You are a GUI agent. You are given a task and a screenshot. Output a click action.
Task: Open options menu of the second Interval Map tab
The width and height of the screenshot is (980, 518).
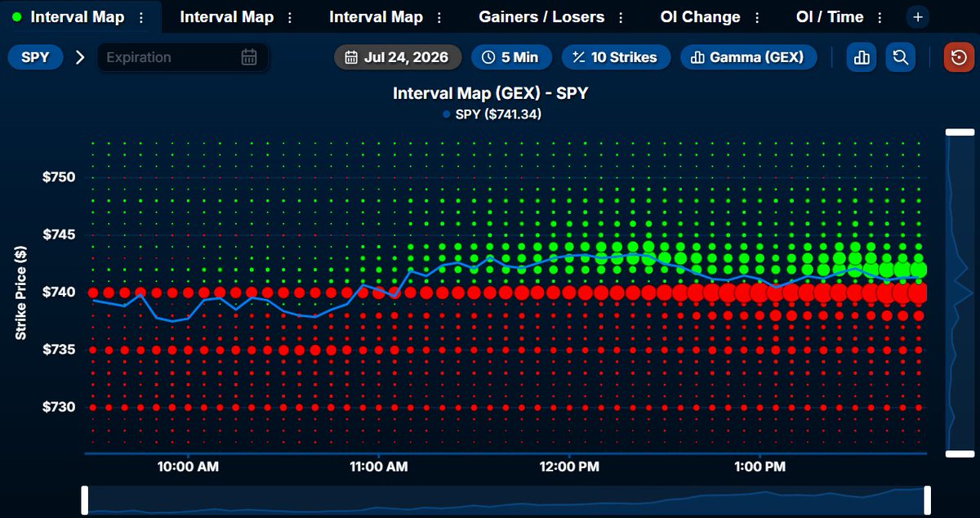click(291, 17)
